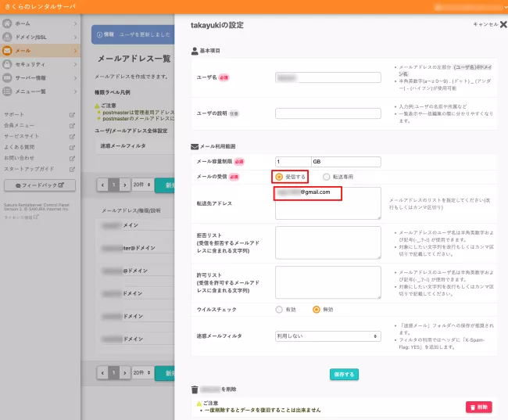Expand the サーバー情報 menu chevron

(75, 78)
